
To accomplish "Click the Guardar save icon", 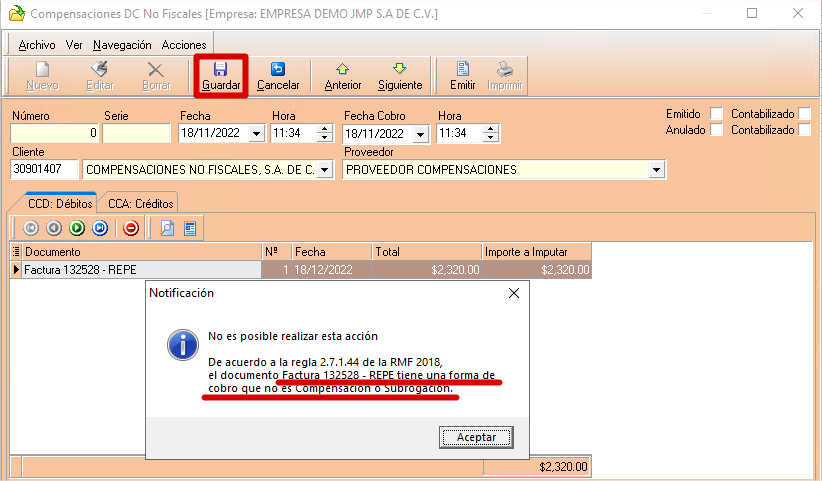I will [x=221, y=69].
